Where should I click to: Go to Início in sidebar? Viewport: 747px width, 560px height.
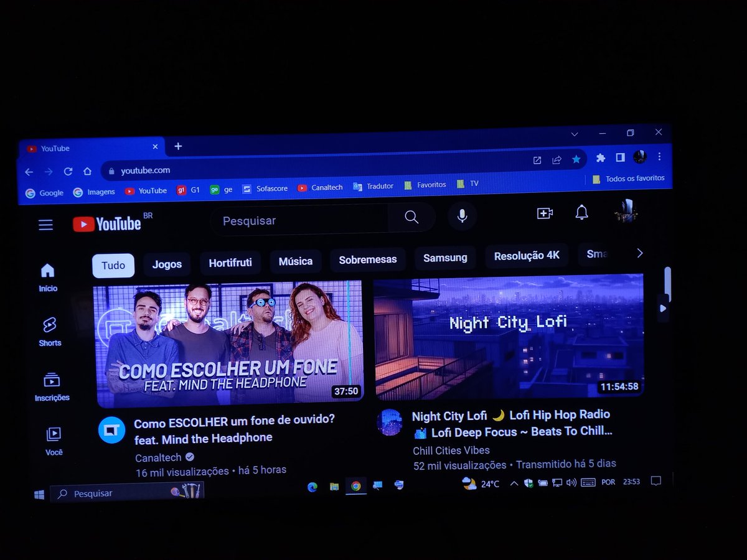pyautogui.click(x=48, y=278)
